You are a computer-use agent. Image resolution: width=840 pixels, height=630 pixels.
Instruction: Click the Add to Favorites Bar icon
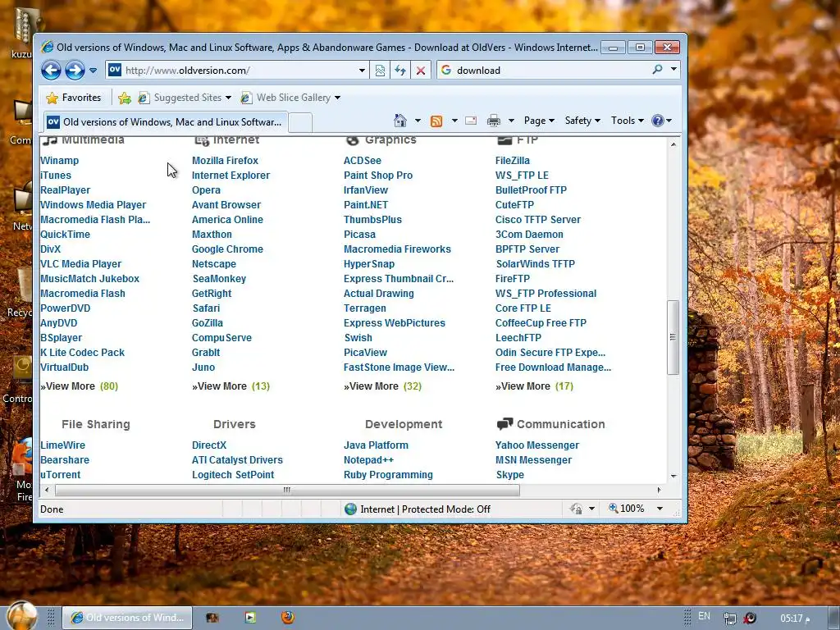tap(125, 98)
